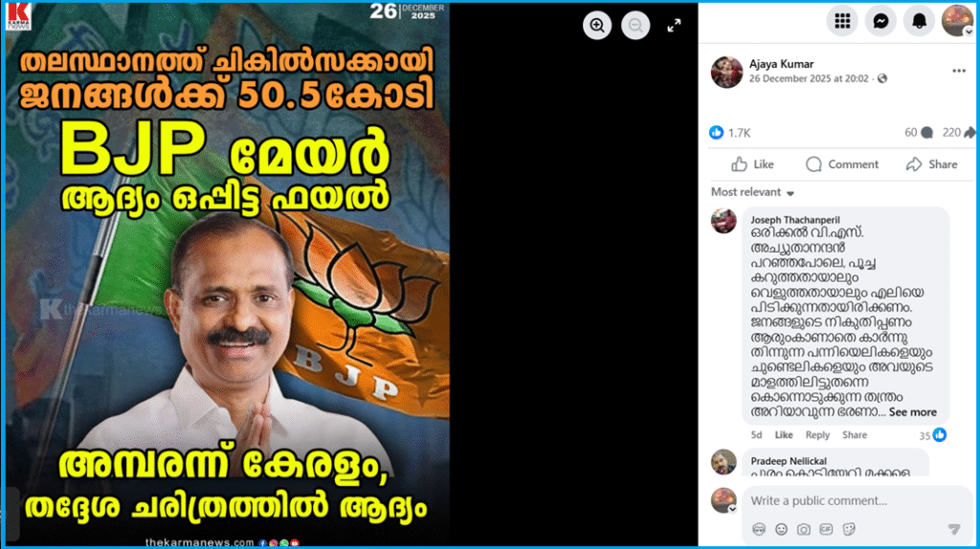This screenshot has height=549, width=980.
Task: Expand Joseph Thachanperil's comment with See more
Action: pyautogui.click(x=912, y=412)
